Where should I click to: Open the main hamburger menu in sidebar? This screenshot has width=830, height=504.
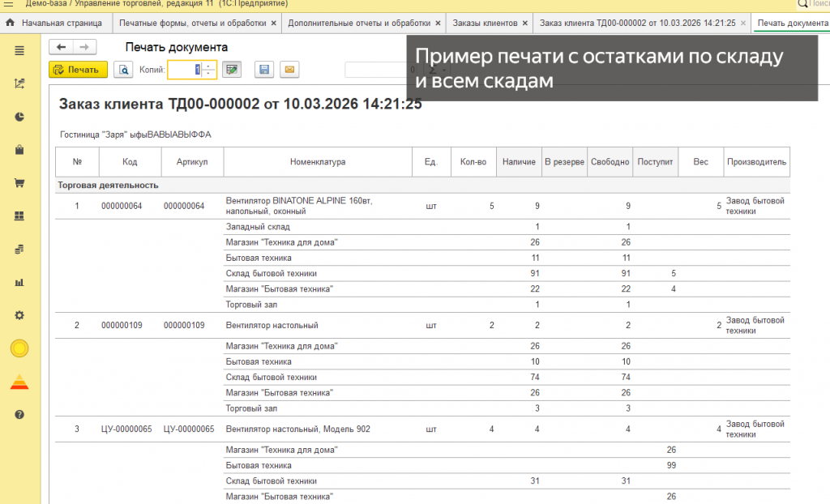click(x=19, y=50)
